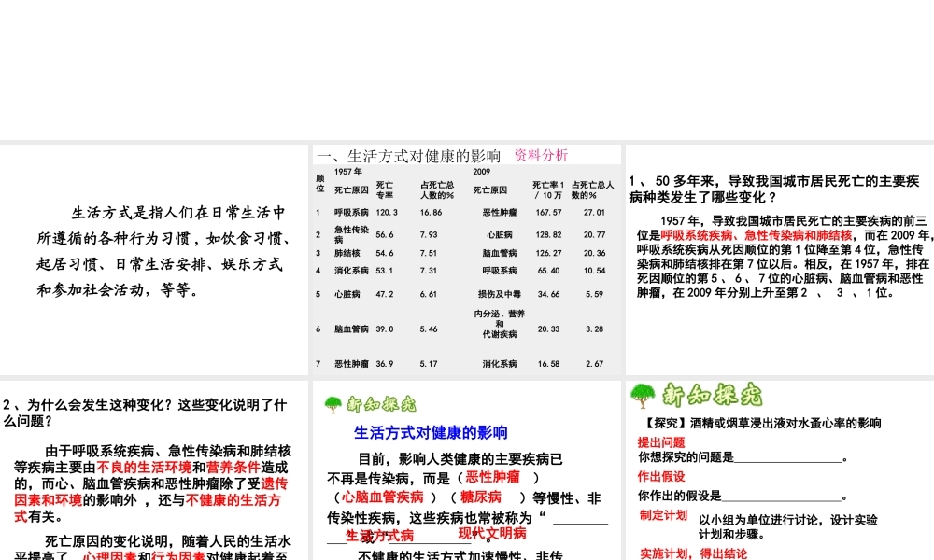Viewport: 934px width, 560px height.
Task: Click the 120.3 death rate cell
Action: 387,213
